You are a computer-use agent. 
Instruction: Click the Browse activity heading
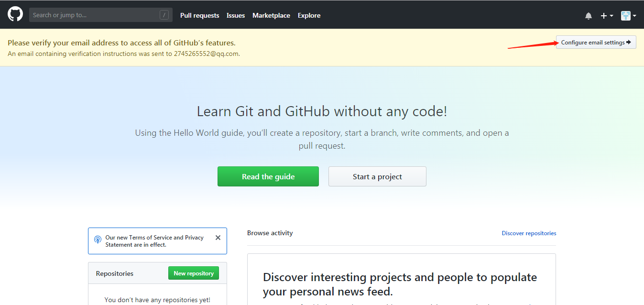(270, 233)
